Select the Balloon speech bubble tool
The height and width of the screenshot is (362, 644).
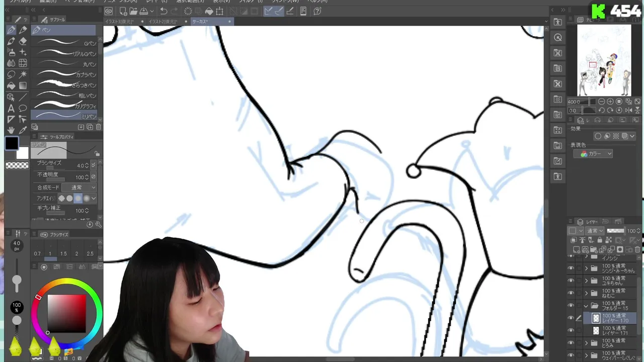(23, 108)
